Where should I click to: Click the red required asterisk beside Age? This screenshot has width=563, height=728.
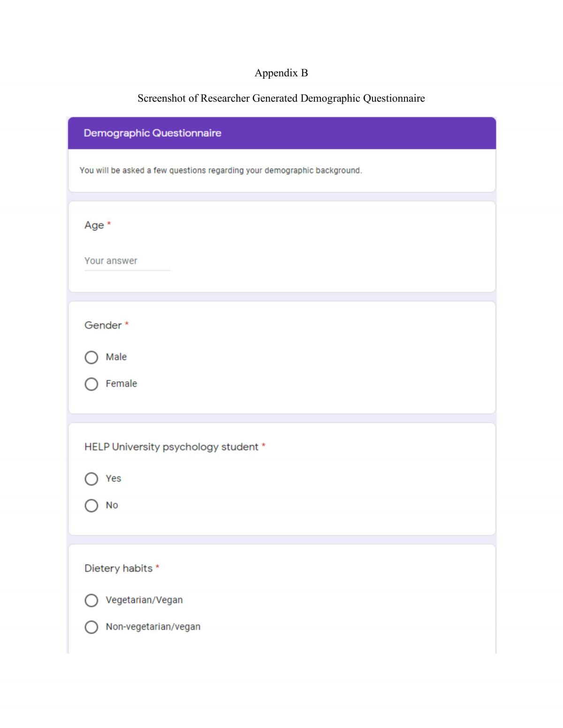coord(109,224)
